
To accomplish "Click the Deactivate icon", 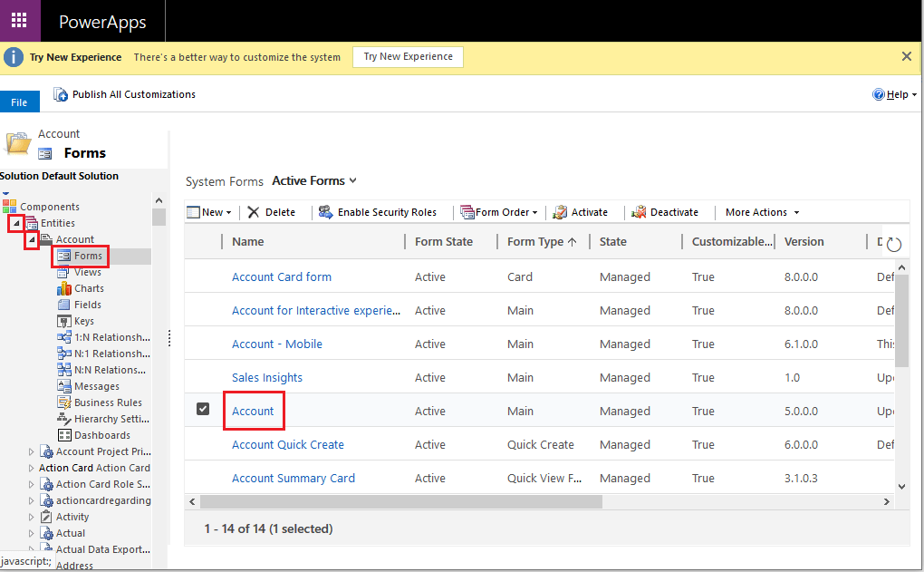I will click(639, 212).
